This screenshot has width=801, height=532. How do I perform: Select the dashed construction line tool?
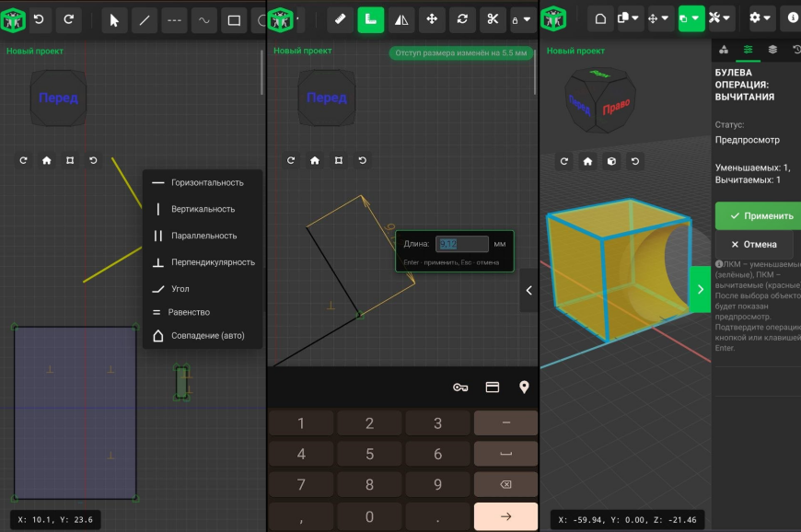pyautogui.click(x=174, y=20)
